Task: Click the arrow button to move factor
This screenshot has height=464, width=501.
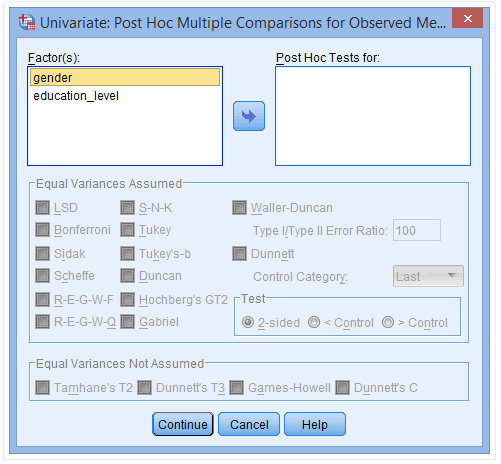Action: pos(249,116)
